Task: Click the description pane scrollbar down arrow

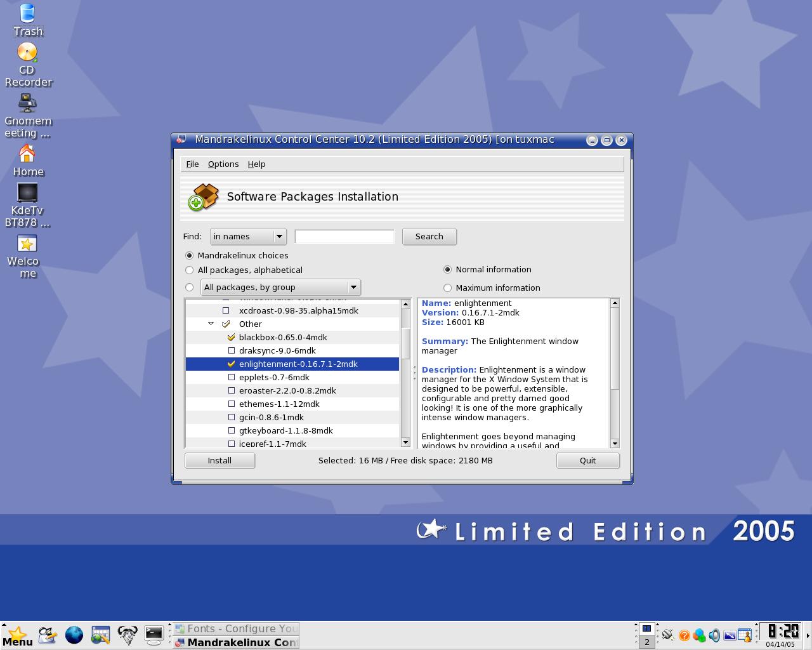Action: click(614, 442)
